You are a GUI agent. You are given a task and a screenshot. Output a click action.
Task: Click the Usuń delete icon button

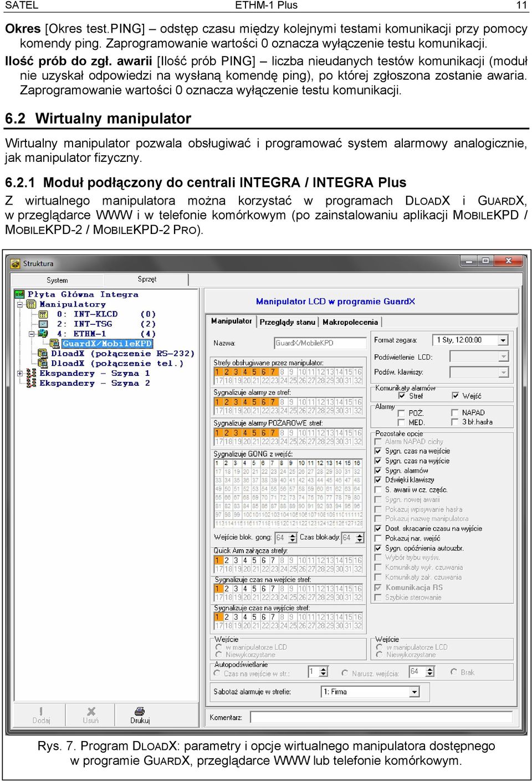click(x=91, y=715)
